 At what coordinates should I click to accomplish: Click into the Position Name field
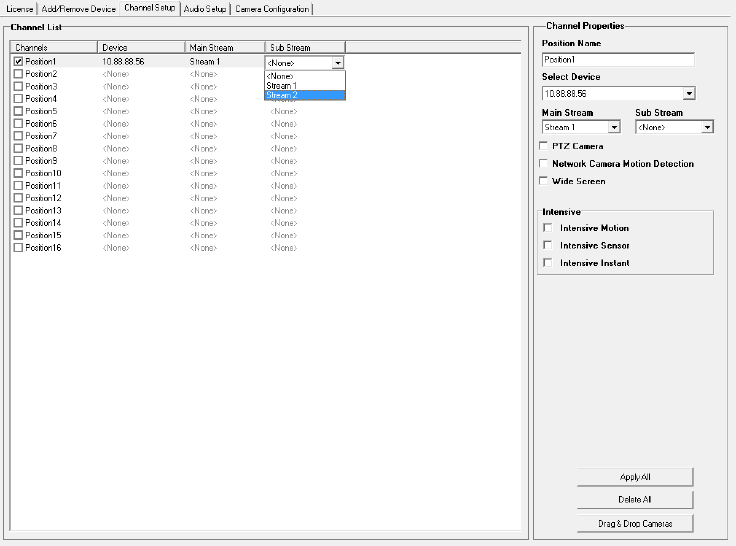(x=617, y=60)
